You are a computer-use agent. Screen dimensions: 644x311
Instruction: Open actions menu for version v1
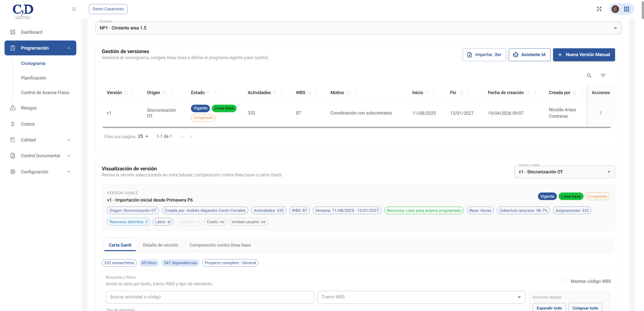(x=601, y=113)
